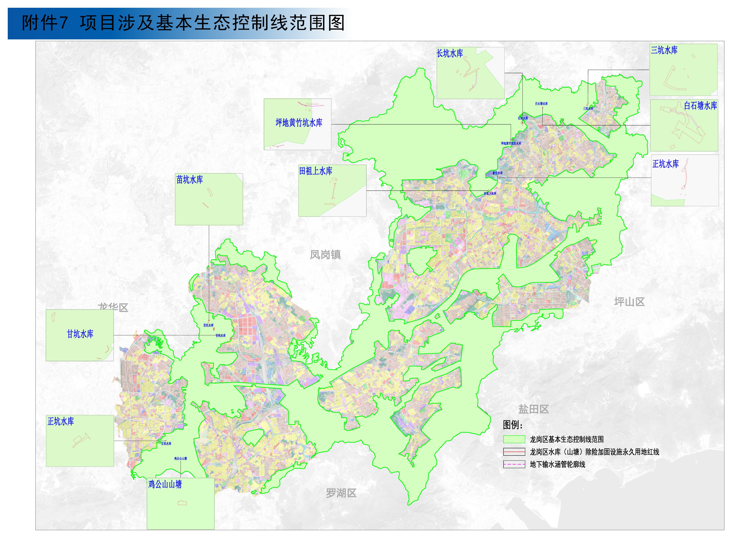Click the 罗湖区 district label
Screen dimensions: 756x535
click(x=341, y=493)
